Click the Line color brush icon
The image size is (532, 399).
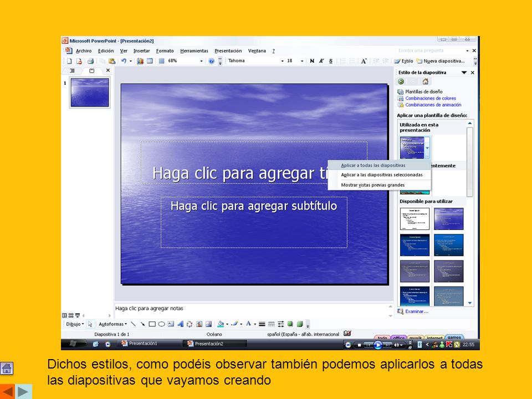234,324
